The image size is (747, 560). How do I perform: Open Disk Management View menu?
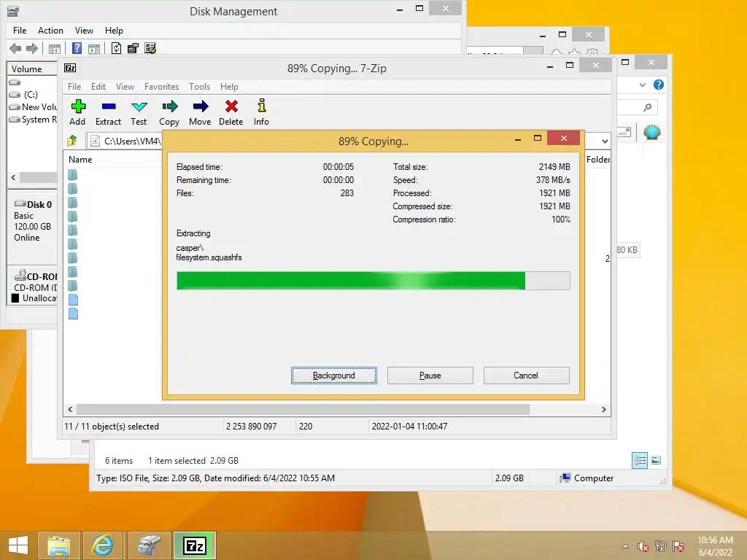click(84, 31)
